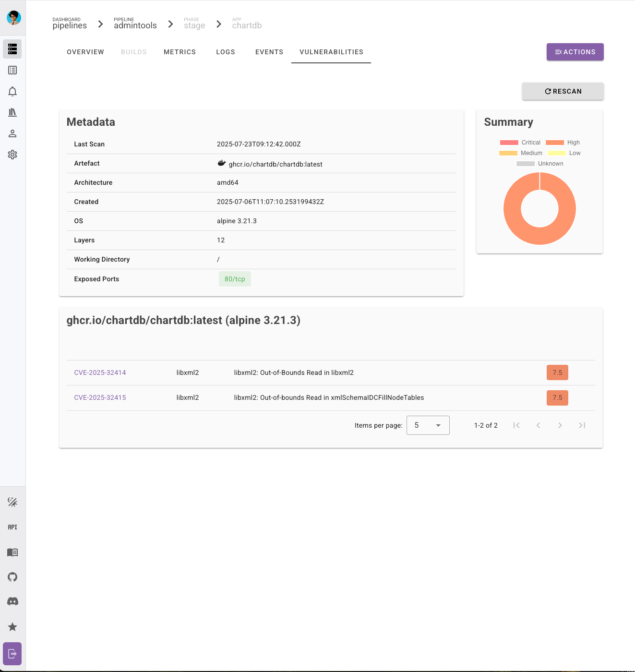Open the API docs icon
This screenshot has width=635, height=672.
[x=12, y=527]
